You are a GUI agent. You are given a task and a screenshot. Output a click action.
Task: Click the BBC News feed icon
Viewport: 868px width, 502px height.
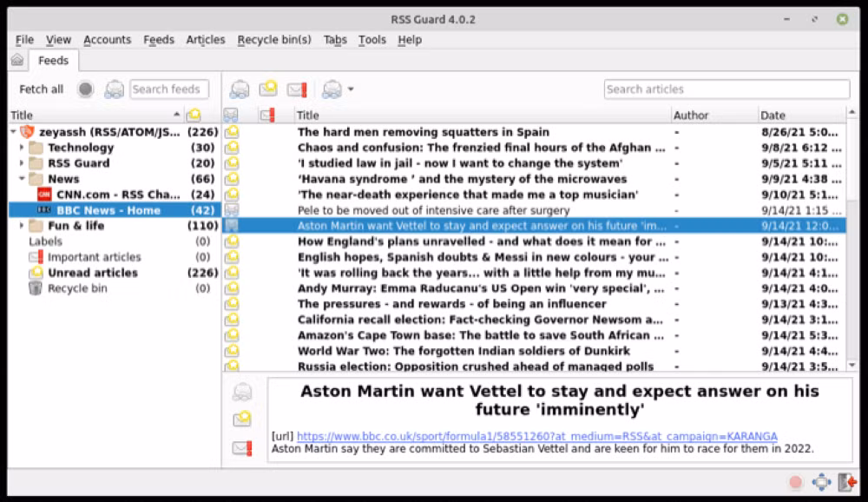click(x=44, y=210)
